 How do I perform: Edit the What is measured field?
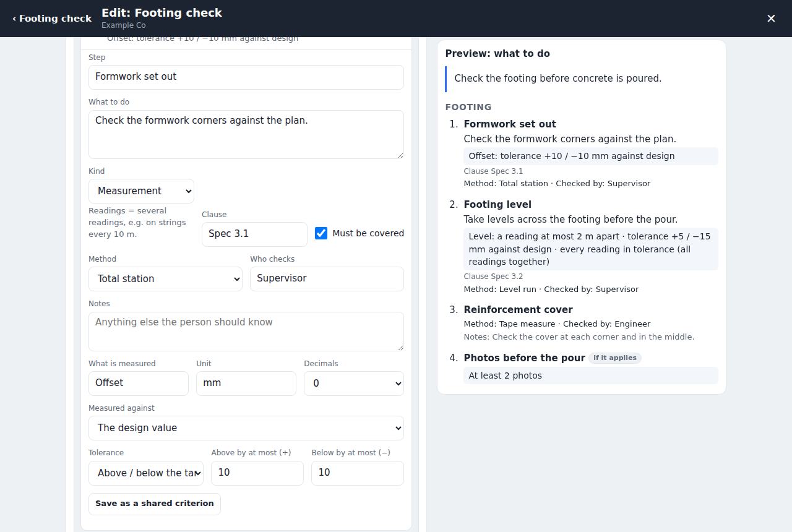(x=139, y=384)
